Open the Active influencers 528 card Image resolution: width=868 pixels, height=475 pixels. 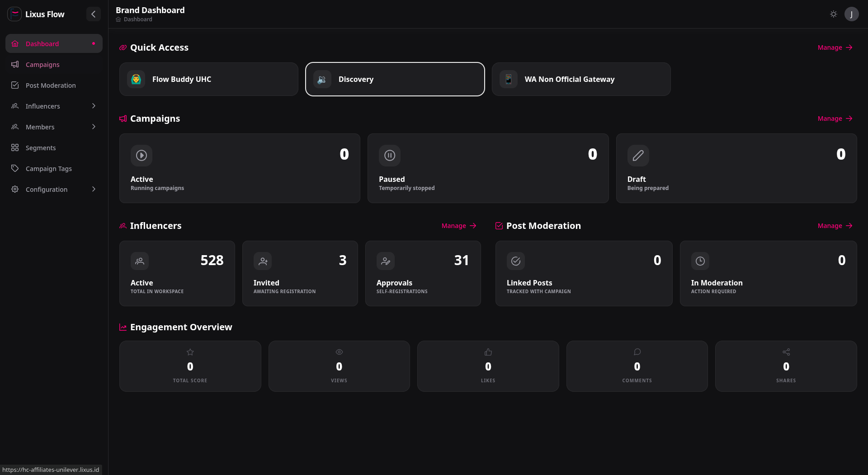click(177, 273)
